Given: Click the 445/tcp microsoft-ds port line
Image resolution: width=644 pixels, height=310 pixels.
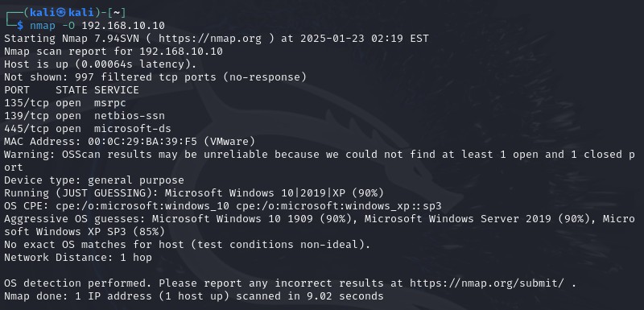Looking at the screenshot, I should coord(88,129).
